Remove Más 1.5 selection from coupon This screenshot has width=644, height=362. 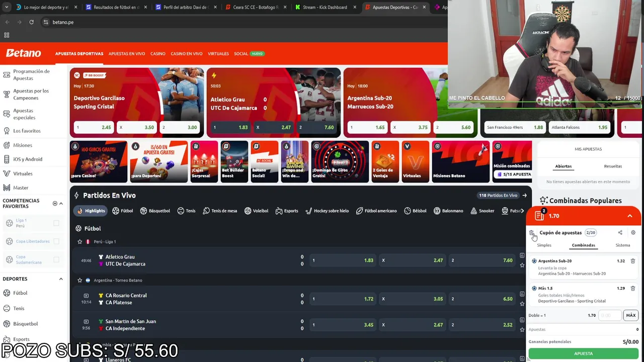[x=633, y=288]
